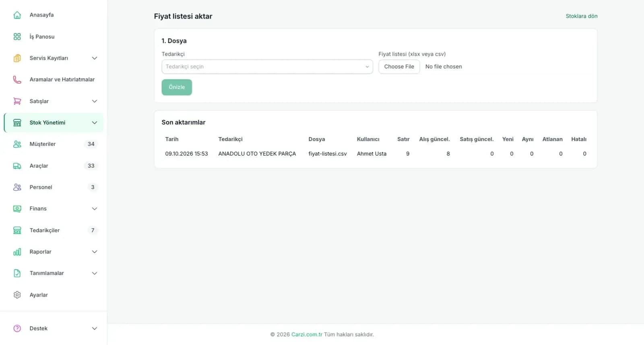Click the date 09.10.2026 15:53

click(x=186, y=154)
